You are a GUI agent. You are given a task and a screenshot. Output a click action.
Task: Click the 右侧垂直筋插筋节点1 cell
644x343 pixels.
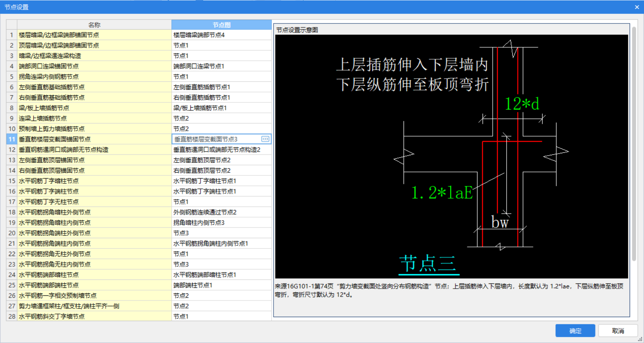point(221,97)
